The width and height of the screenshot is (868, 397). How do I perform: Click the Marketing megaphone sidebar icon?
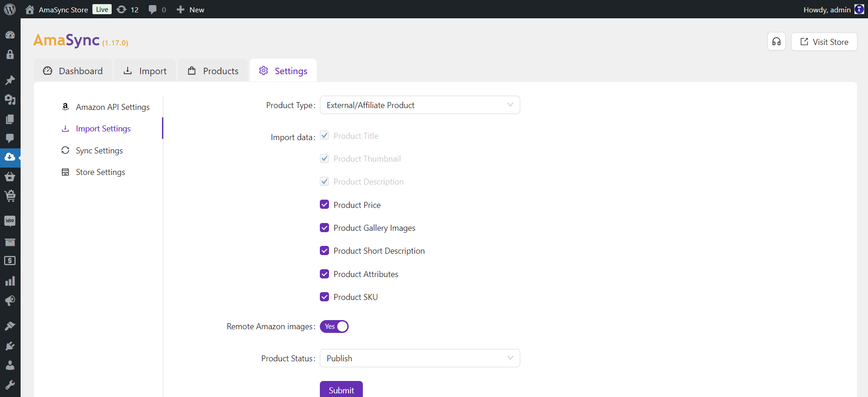(x=10, y=300)
